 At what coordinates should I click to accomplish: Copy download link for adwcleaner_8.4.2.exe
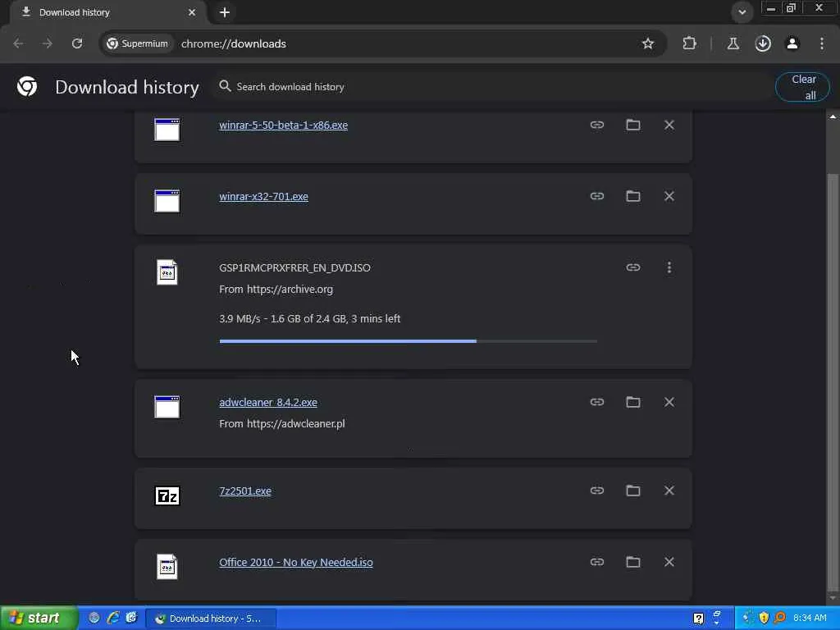(x=597, y=402)
